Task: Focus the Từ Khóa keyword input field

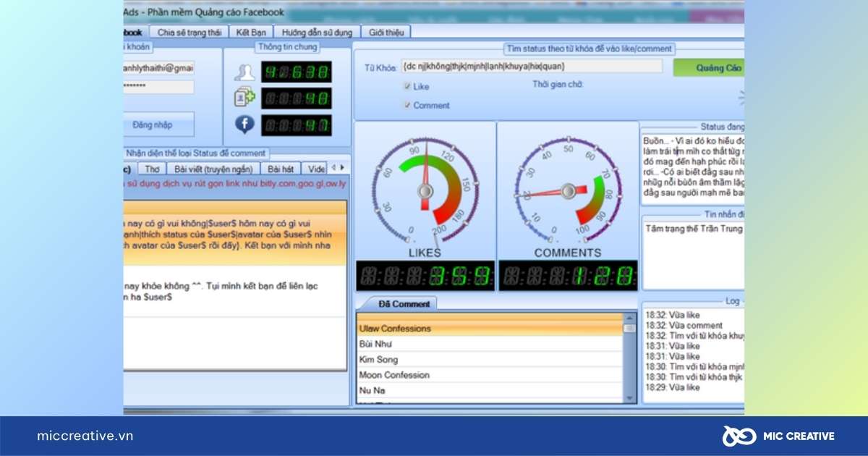Action: tap(532, 66)
